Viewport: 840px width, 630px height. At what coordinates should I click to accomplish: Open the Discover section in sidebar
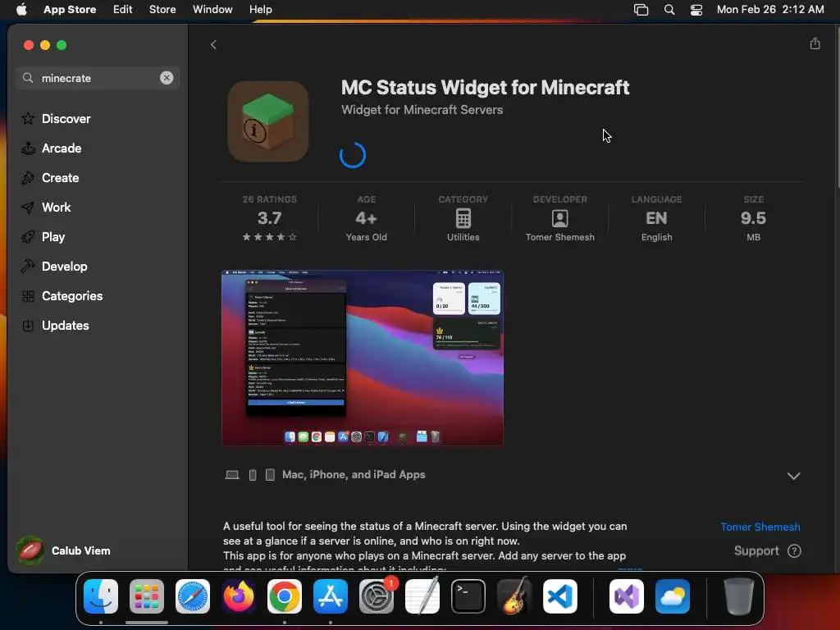pos(56,118)
